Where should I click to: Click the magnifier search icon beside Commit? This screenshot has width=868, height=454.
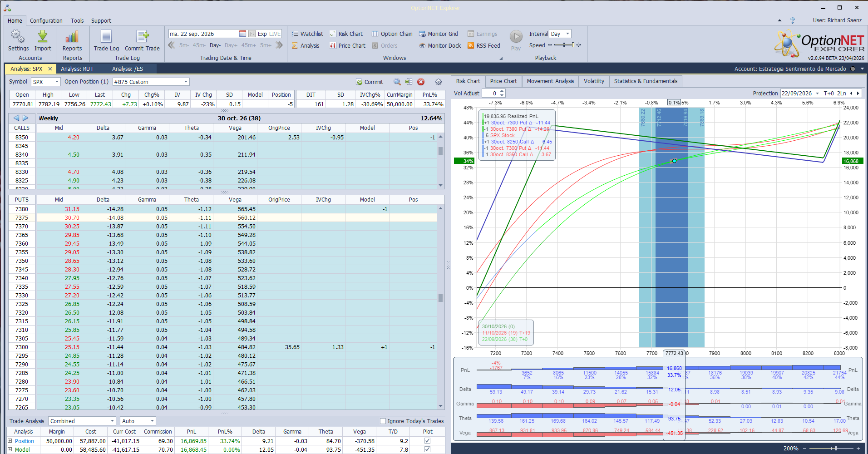click(x=397, y=82)
